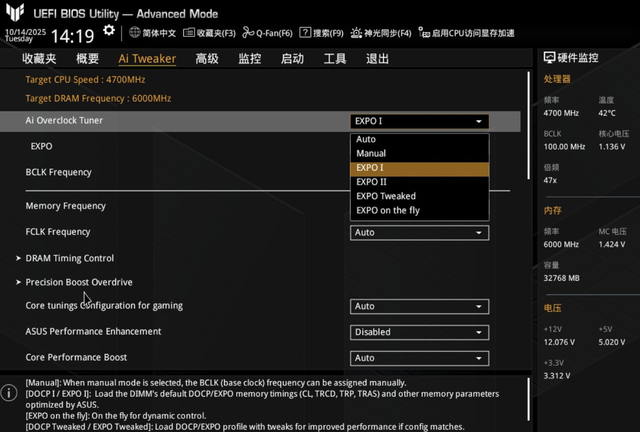
Task: Click the 1.136 V core voltage value
Action: coord(611,147)
